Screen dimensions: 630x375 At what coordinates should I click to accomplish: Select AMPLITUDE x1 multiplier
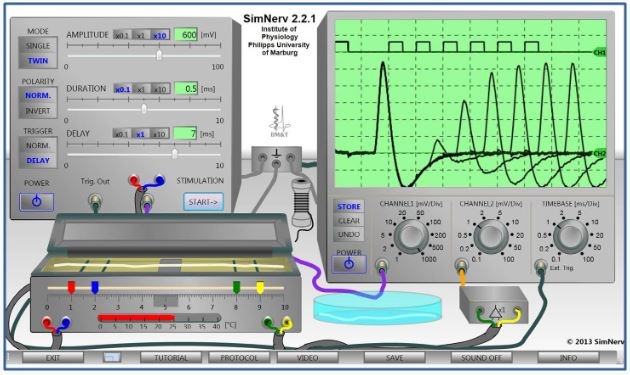[x=141, y=35]
